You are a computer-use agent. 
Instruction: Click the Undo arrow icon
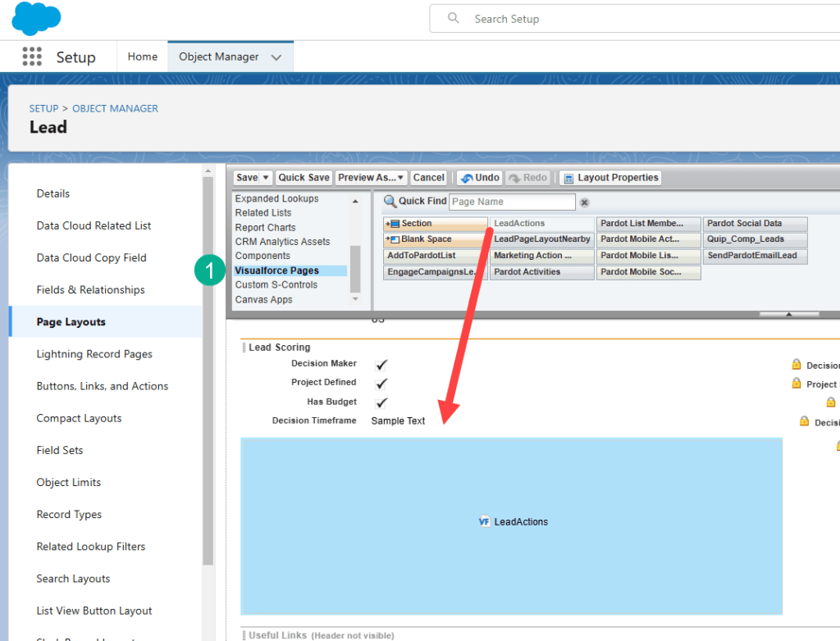tap(466, 178)
